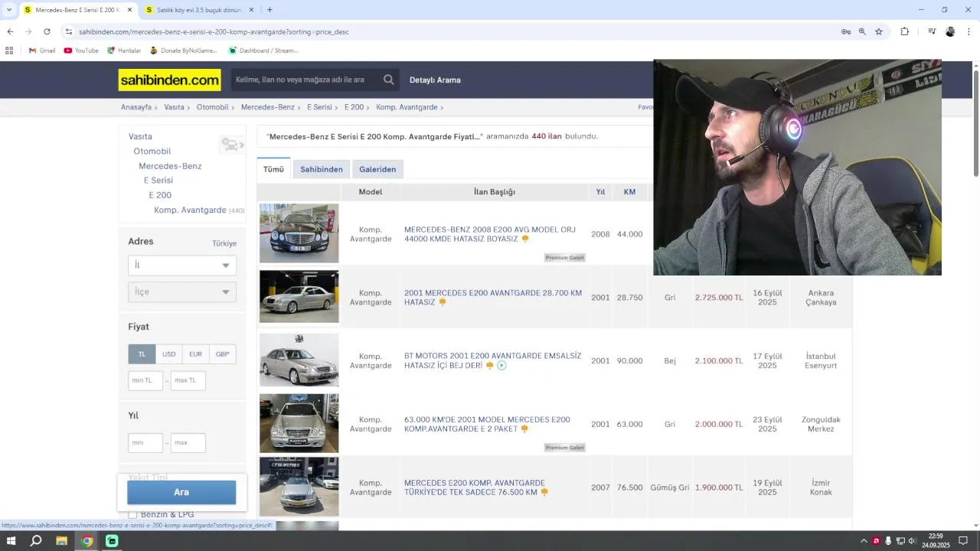Go to Anasayfa in the breadcrumb
The image size is (980, 551).
coord(136,107)
